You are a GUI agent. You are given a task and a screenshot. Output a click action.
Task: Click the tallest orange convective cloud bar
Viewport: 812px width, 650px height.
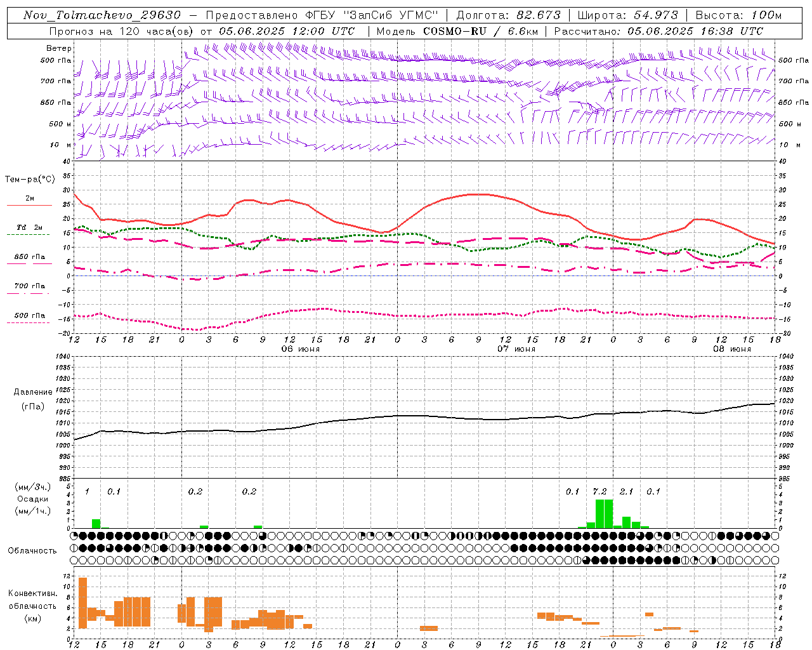[x=82, y=603]
